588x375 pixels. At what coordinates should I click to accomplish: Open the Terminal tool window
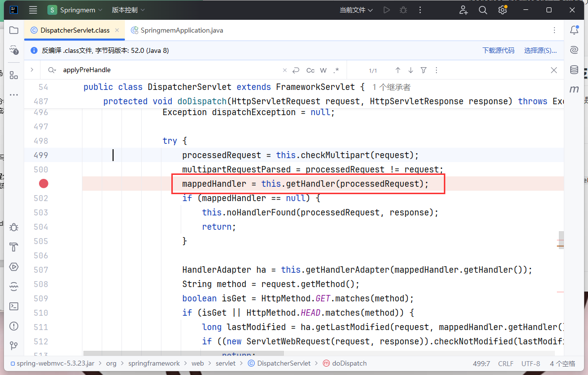pyautogui.click(x=14, y=306)
